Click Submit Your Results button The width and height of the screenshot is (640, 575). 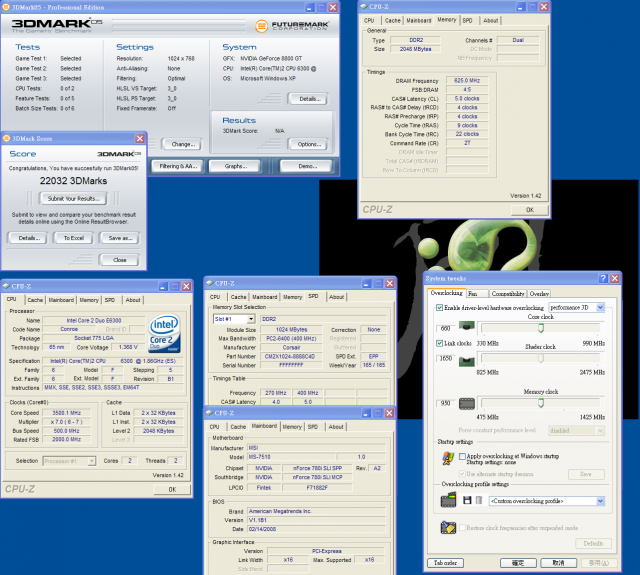coord(73,199)
